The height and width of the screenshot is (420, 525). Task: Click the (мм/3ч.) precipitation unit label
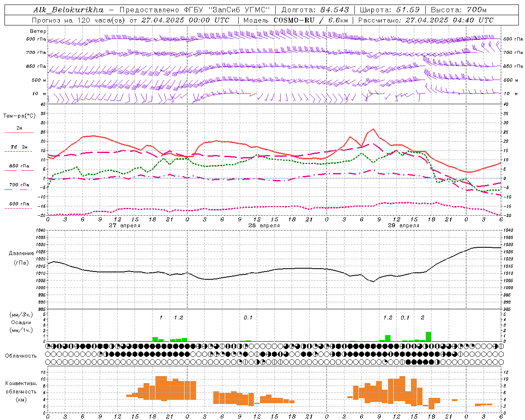(x=20, y=315)
